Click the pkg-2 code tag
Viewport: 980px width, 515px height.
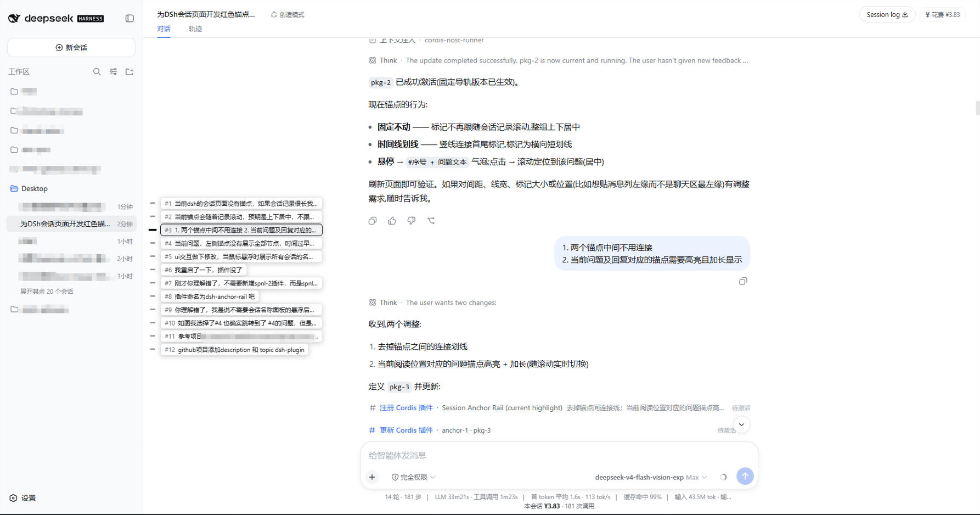(380, 82)
